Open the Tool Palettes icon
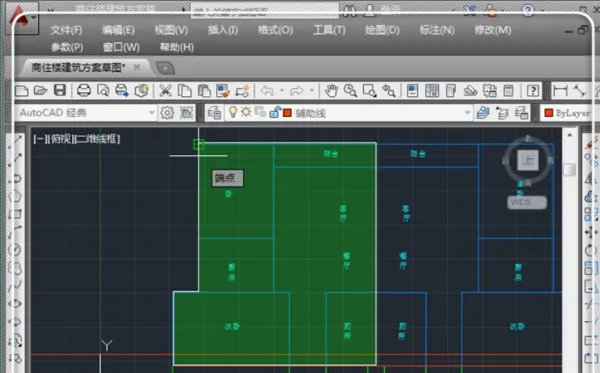Image resolution: width=600 pixels, height=373 pixels. click(x=451, y=91)
